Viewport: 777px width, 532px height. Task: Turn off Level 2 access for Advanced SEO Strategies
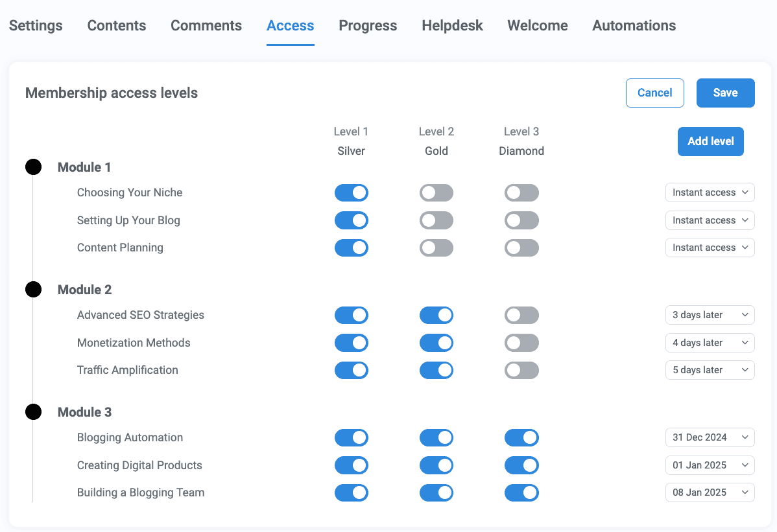click(x=436, y=315)
